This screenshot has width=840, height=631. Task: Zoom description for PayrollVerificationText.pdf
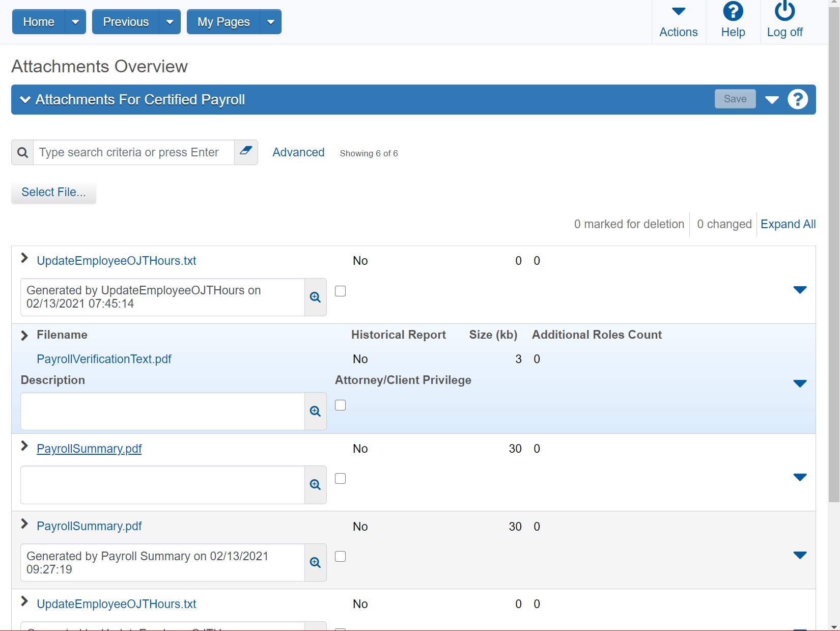(316, 411)
